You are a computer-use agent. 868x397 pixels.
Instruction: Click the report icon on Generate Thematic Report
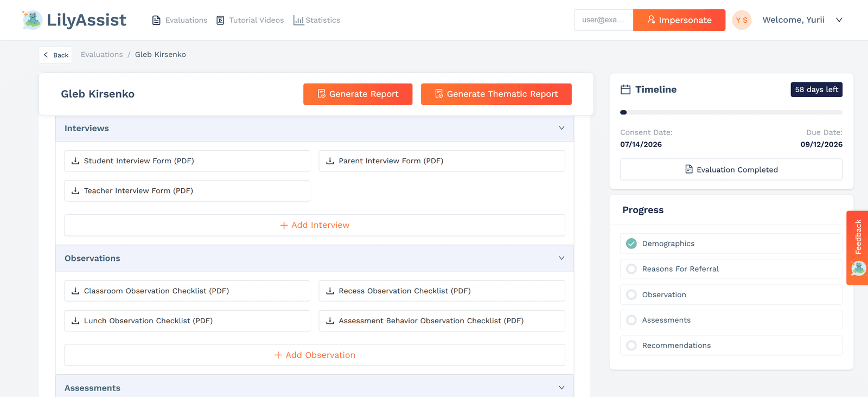439,94
